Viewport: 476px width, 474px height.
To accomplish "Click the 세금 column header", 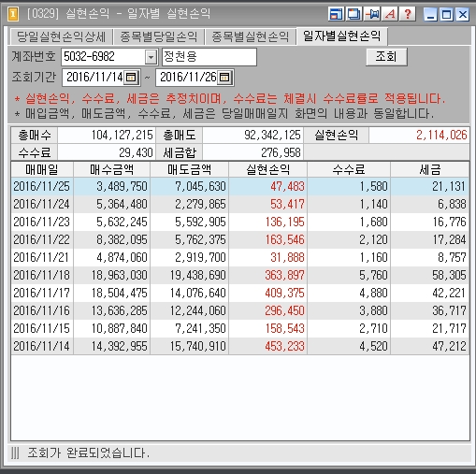I will click(430, 169).
